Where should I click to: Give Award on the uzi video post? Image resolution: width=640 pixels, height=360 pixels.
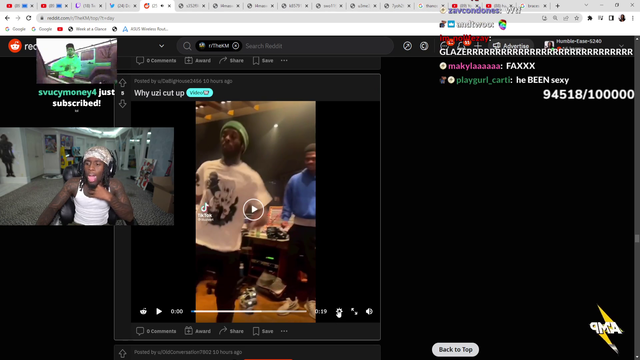(198, 331)
